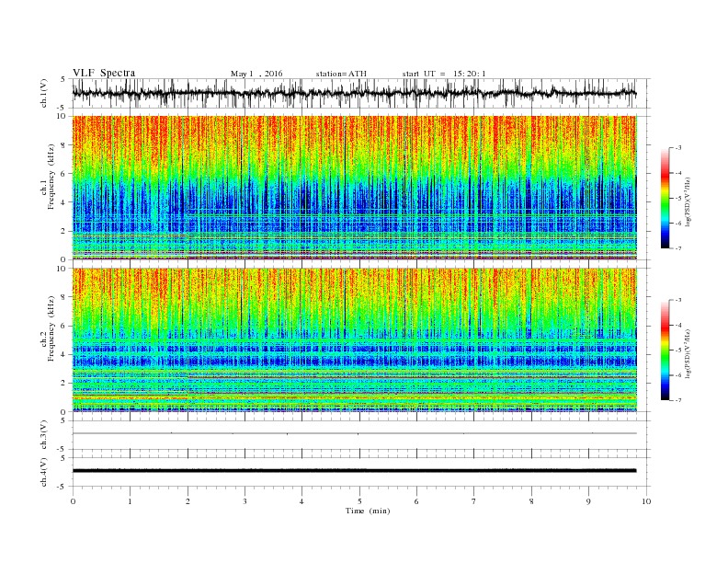This screenshot has height=563, width=728.
Task: Click the "3" time axis tick label
Action: pyautogui.click(x=245, y=501)
